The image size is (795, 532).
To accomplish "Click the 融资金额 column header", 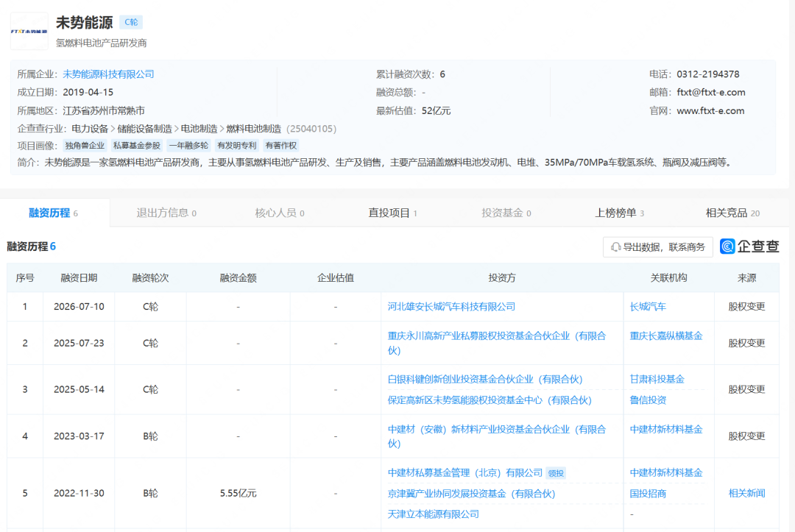I will pyautogui.click(x=238, y=277).
